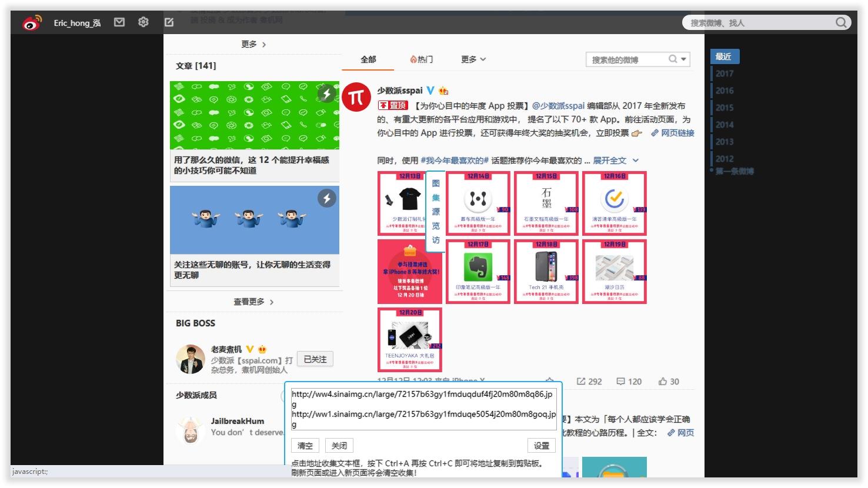Open dropdown arrow beside 搜索他的微博 search
Image resolution: width=868 pixels, height=488 pixels.
(x=683, y=59)
